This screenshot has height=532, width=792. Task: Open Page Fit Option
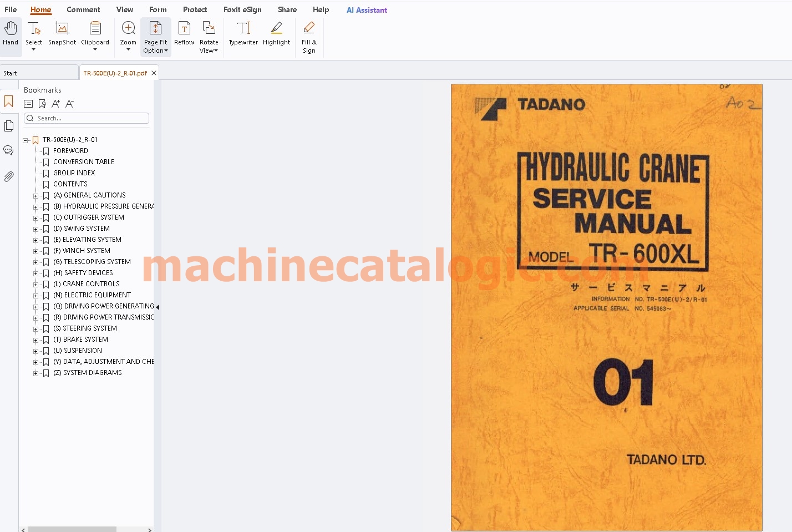[x=155, y=37]
